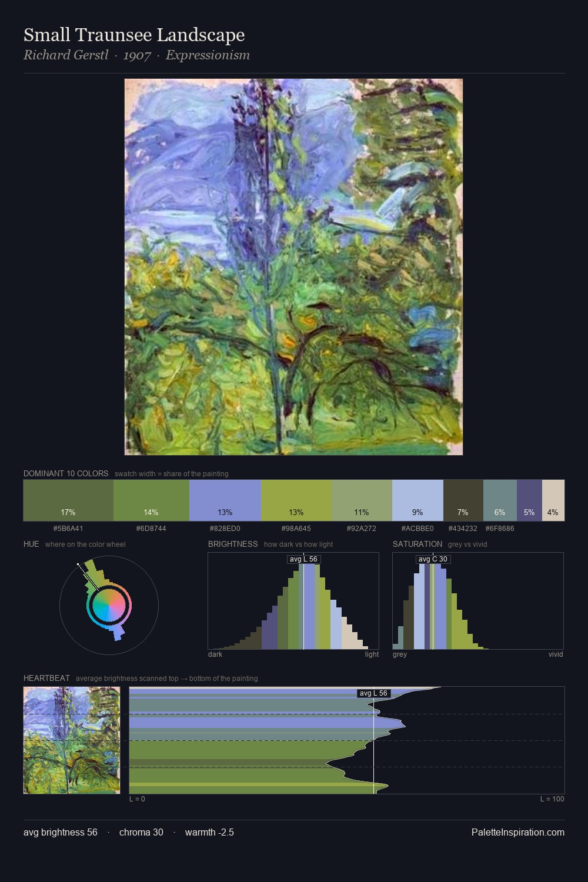Screen dimensions: 588x882
Task: Click the HUE section heading
Action: coord(31,544)
